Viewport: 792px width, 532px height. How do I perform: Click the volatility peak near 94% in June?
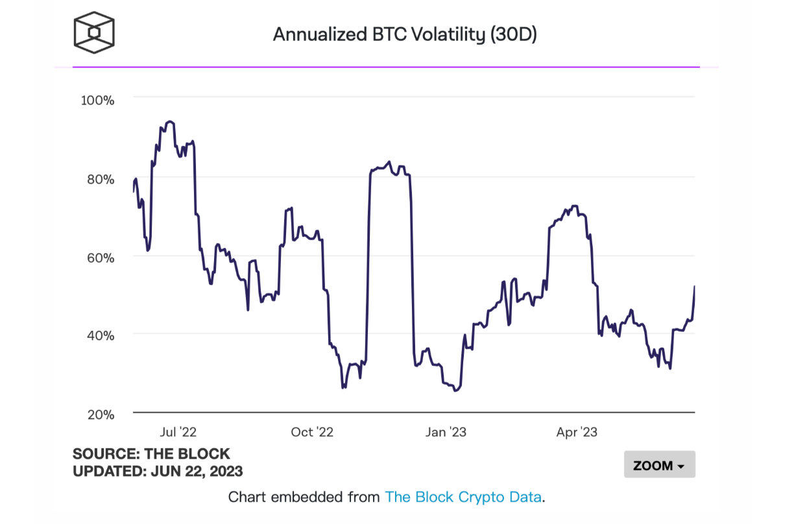170,122
